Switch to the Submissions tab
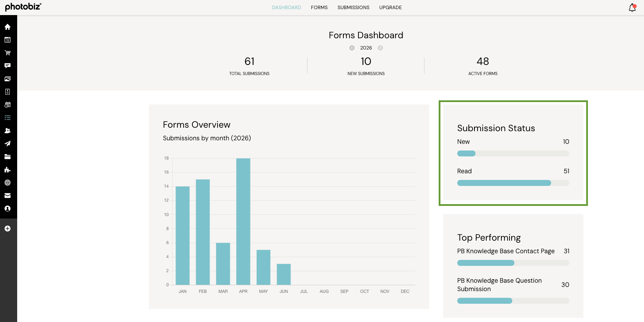The width and height of the screenshot is (644, 322). tap(353, 7)
